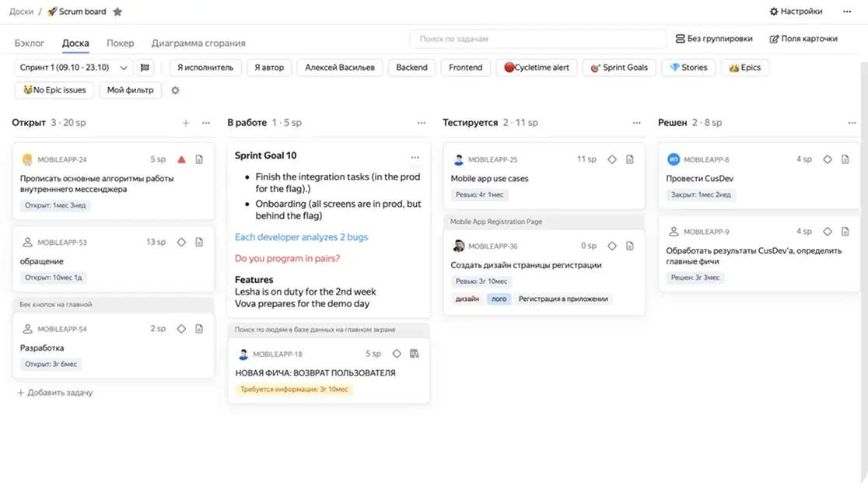Toggle the Cycletime alert filter
Viewport: 868px width, 489px height.
536,68
